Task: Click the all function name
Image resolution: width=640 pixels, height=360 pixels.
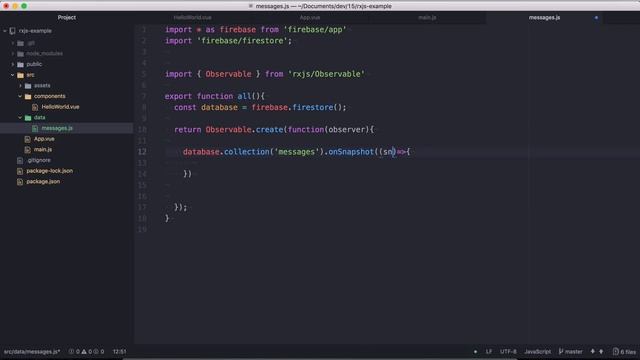Action: click(244, 96)
